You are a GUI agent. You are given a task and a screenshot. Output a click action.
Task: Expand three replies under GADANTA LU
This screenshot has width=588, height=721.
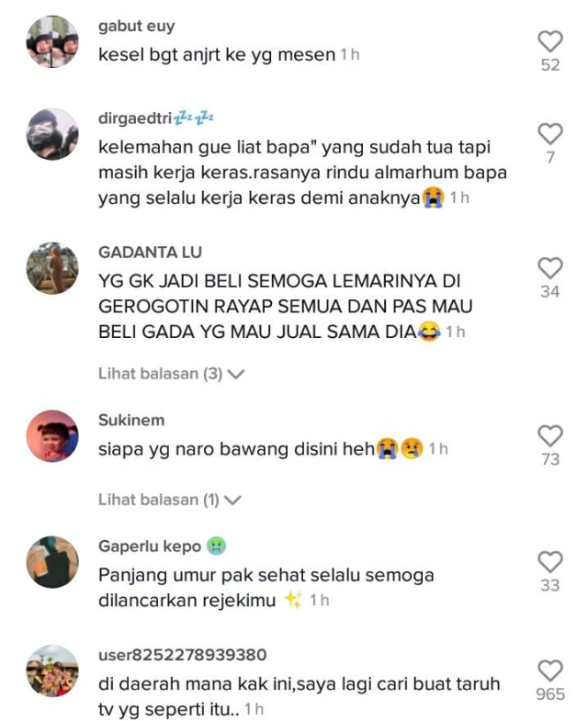point(171,374)
